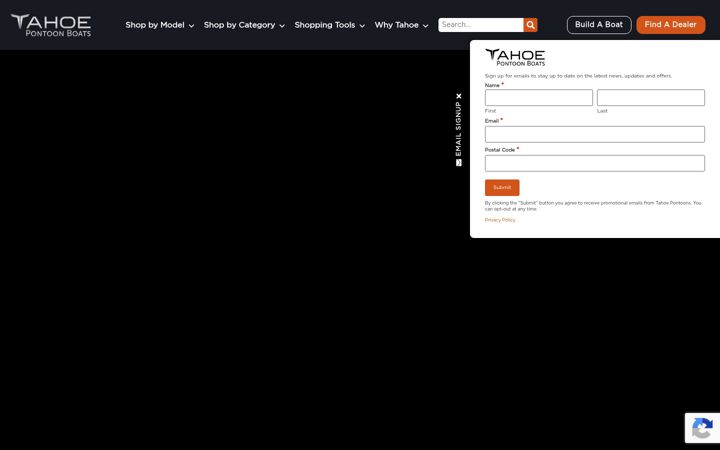This screenshot has width=720, height=450.
Task: Expand the Shopping Tools chevron
Action: [362, 26]
